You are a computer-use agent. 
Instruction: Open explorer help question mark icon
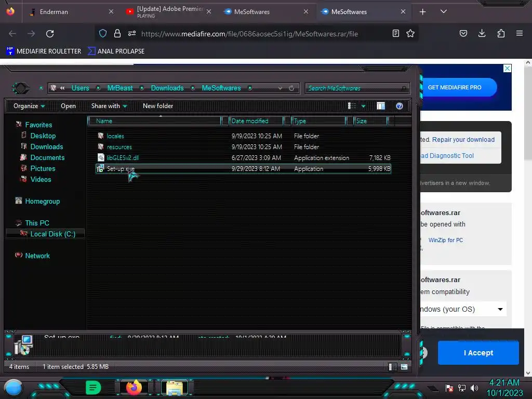[x=400, y=106]
